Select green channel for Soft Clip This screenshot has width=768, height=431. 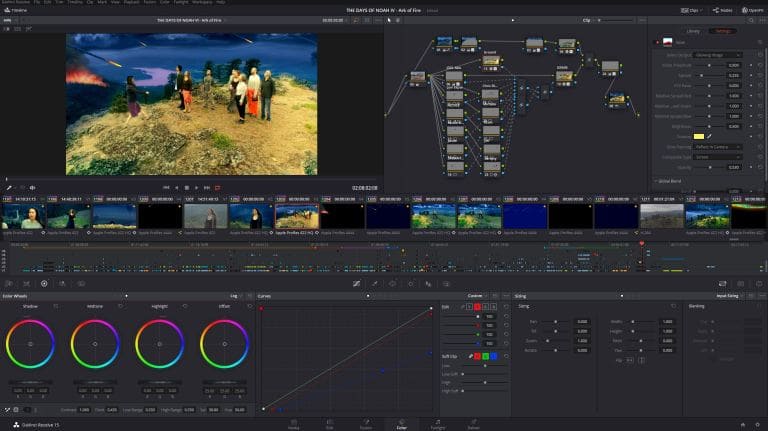[485, 356]
